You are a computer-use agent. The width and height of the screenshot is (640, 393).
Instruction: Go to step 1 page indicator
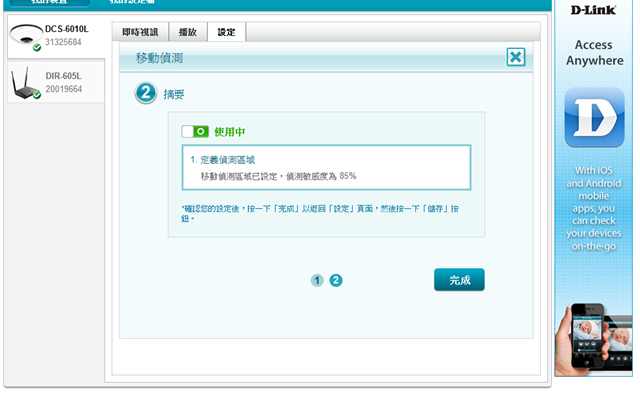click(317, 280)
